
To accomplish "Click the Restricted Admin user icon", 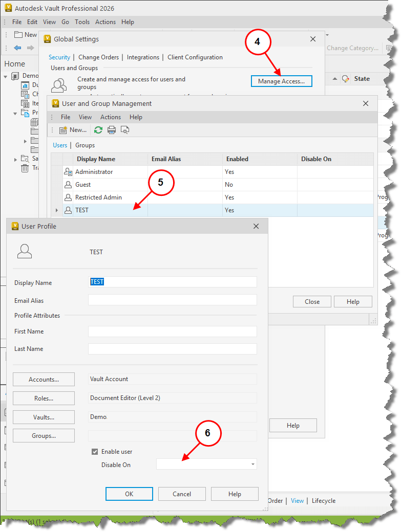I will pyautogui.click(x=68, y=197).
